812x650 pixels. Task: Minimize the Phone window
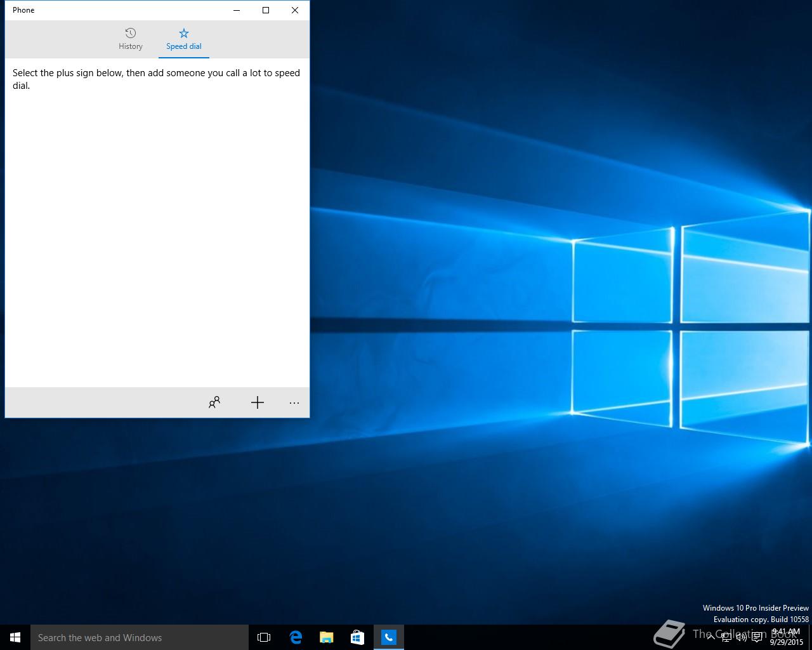[237, 10]
